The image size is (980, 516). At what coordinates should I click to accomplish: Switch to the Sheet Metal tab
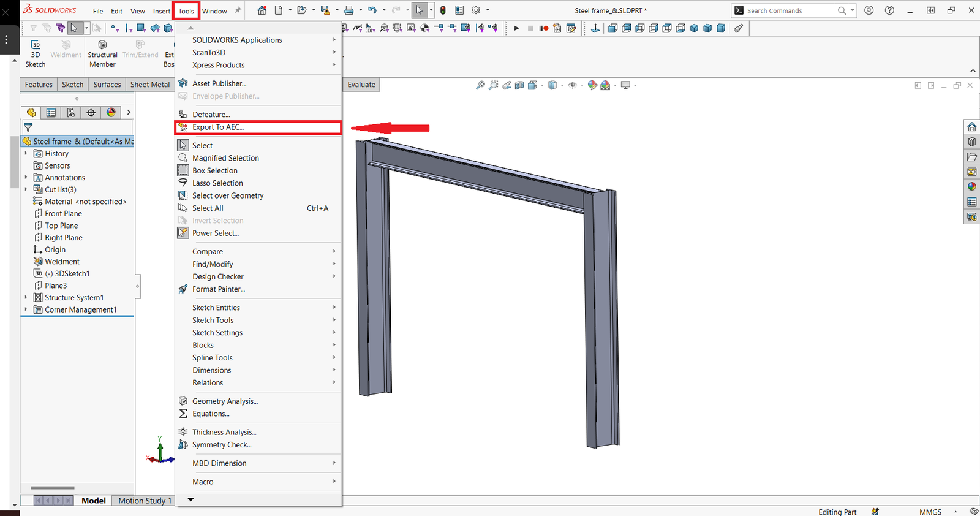point(149,85)
